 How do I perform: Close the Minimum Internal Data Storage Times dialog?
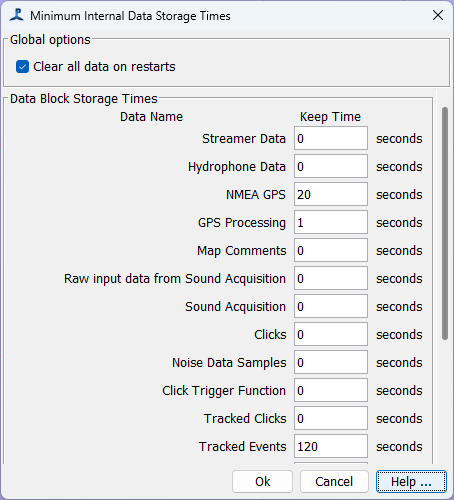[438, 15]
